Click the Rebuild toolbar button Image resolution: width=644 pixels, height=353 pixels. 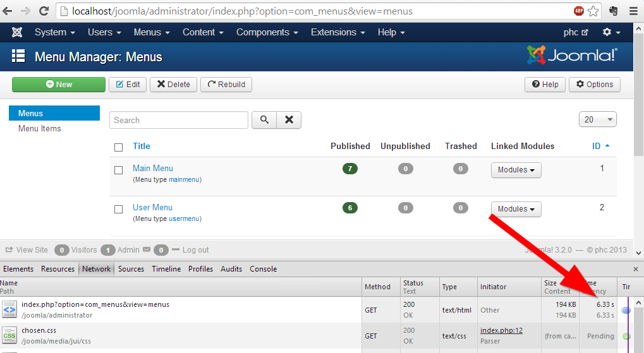coord(226,85)
